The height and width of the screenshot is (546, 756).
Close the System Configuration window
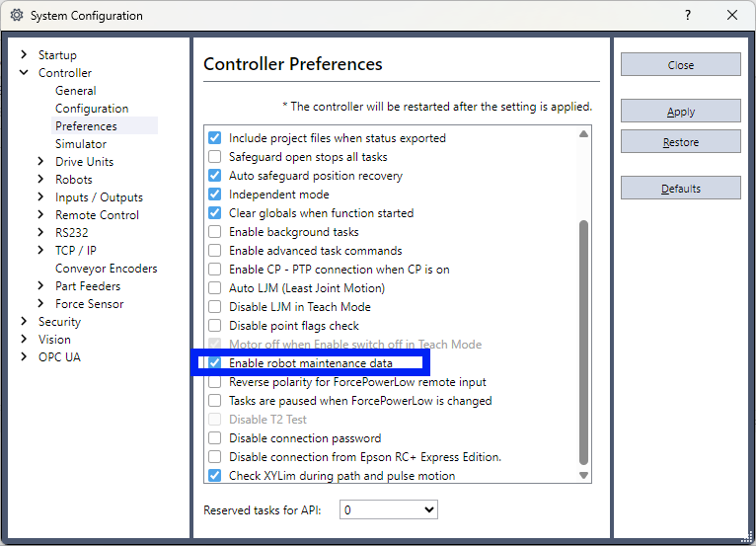(x=732, y=15)
